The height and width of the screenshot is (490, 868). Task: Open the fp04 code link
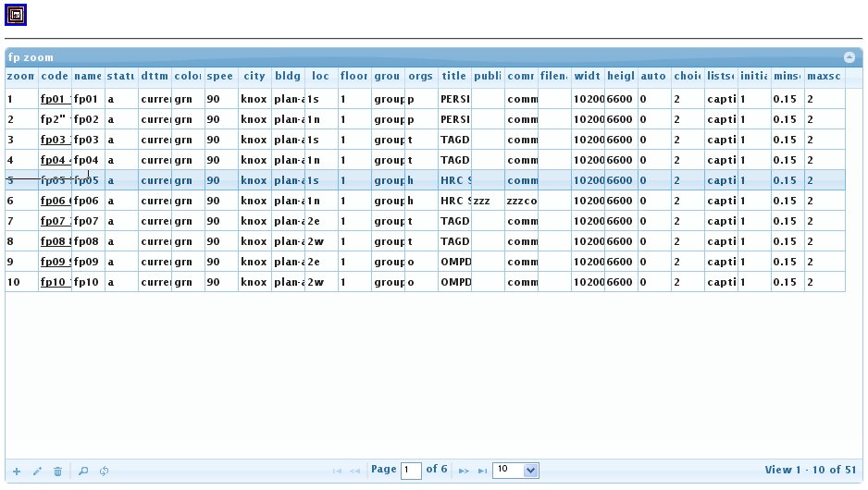(56, 160)
